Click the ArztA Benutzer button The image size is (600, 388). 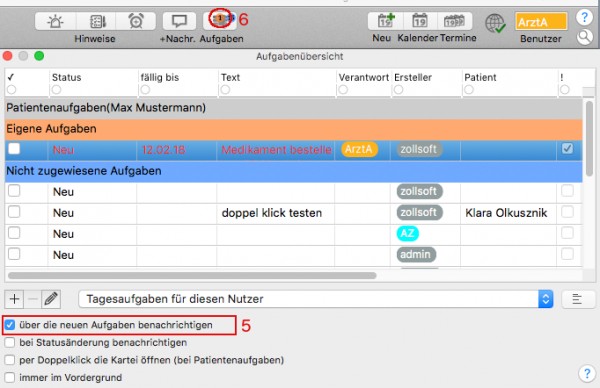tap(541, 22)
